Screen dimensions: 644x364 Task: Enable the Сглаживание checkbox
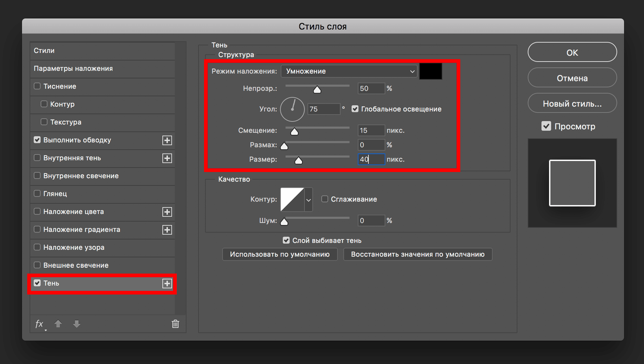(x=325, y=199)
